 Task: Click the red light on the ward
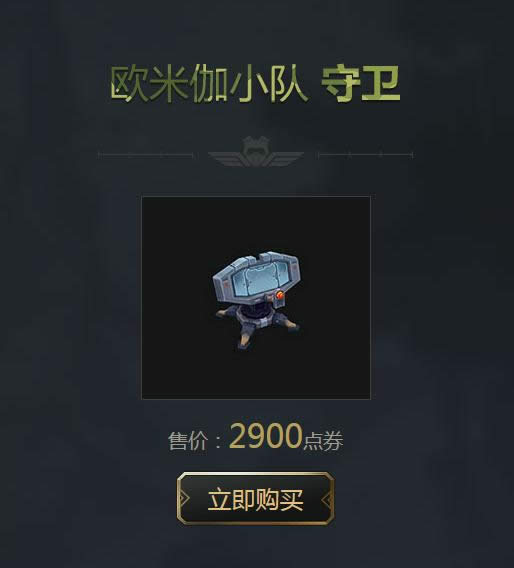click(x=280, y=295)
